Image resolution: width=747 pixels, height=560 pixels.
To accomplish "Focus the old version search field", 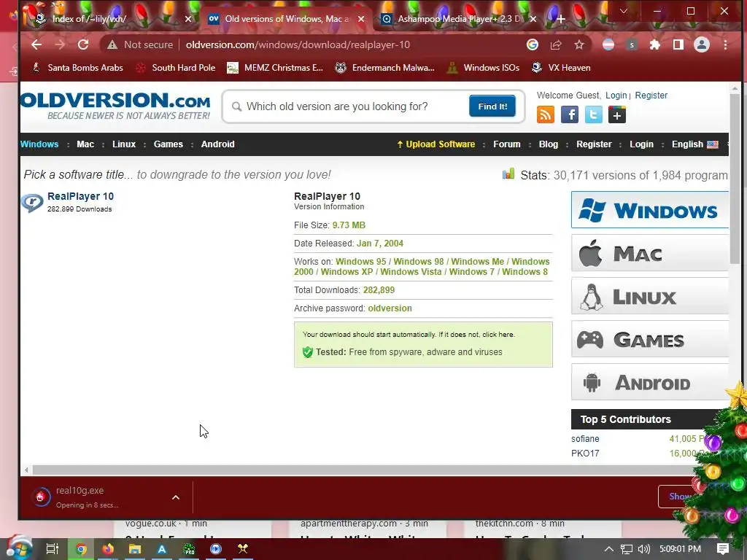I will (348, 106).
